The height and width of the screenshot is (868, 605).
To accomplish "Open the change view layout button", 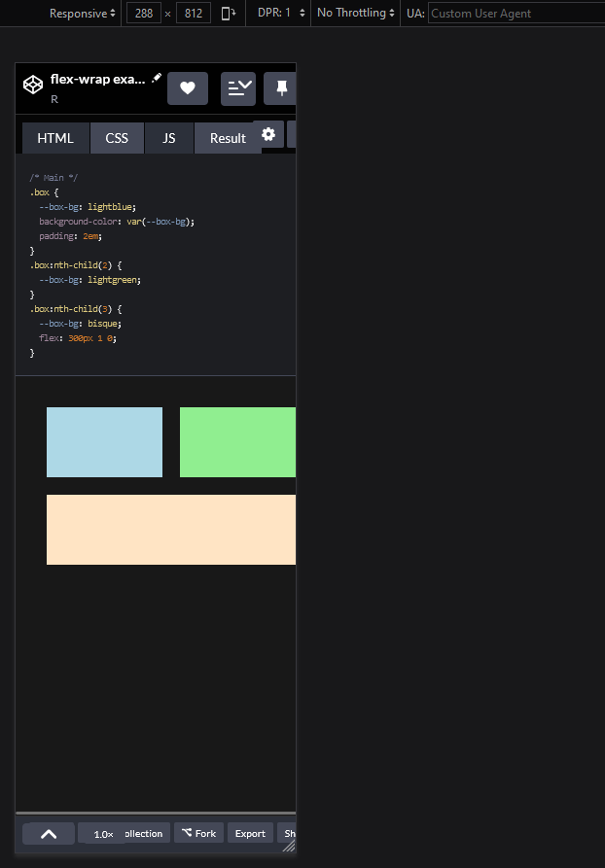I will (238, 88).
